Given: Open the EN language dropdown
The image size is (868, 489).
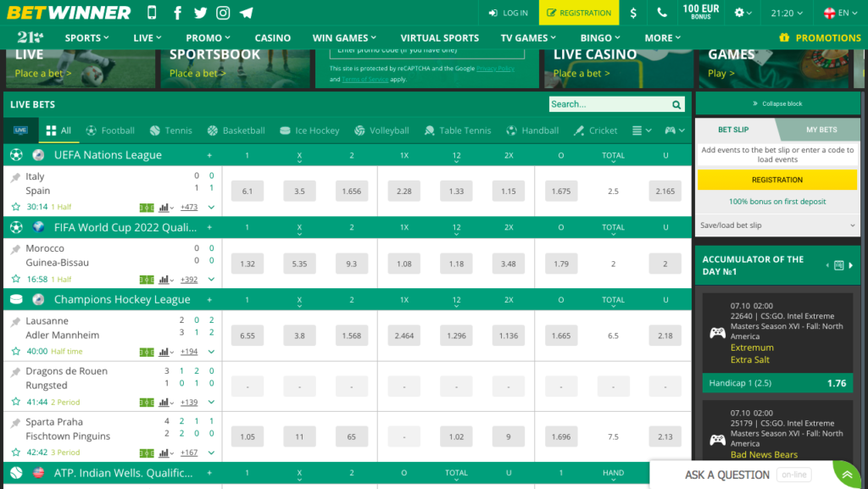Looking at the screenshot, I should pos(840,13).
